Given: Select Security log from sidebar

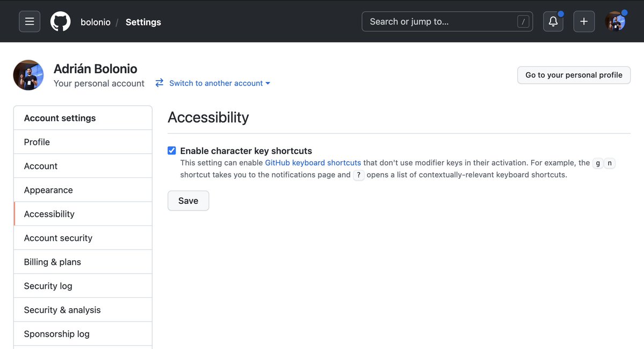Looking at the screenshot, I should coord(48,286).
